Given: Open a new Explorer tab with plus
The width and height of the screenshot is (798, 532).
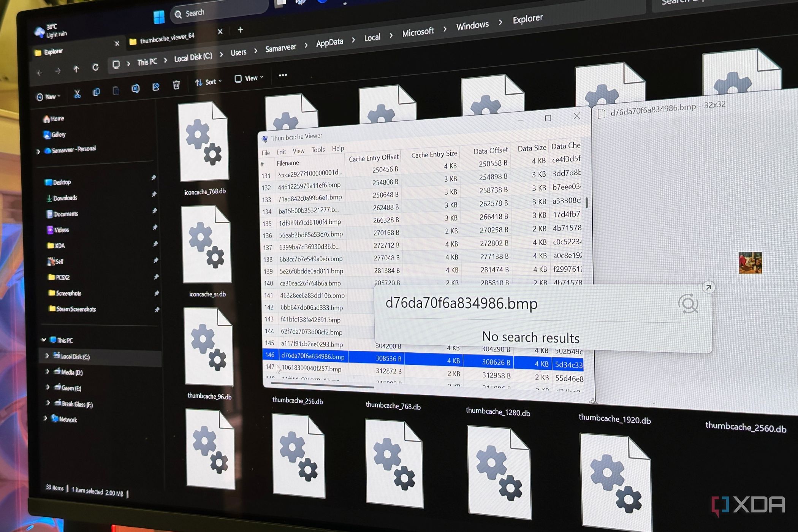Looking at the screenshot, I should [x=240, y=30].
